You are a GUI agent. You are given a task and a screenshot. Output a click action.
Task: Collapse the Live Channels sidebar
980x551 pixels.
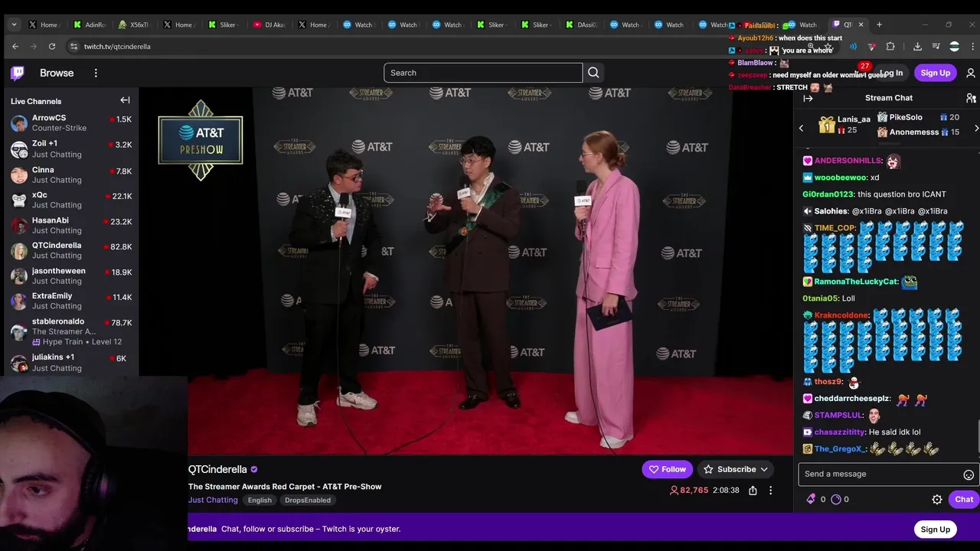click(x=125, y=100)
